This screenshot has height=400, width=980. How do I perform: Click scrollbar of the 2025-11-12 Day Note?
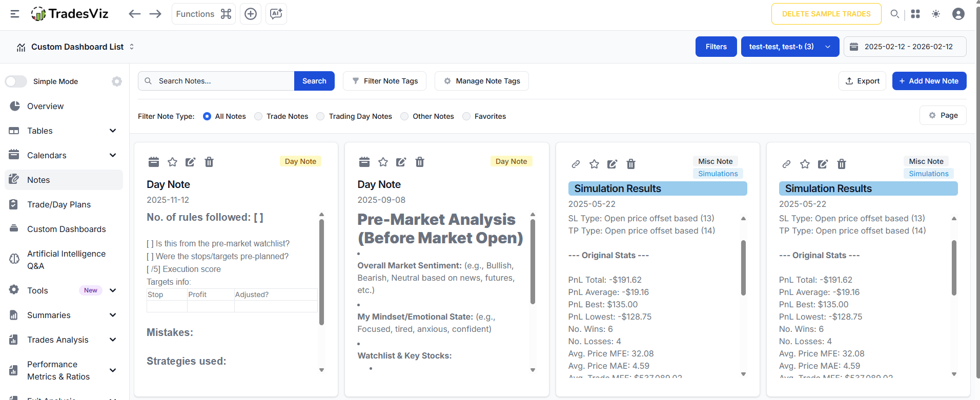tap(321, 272)
